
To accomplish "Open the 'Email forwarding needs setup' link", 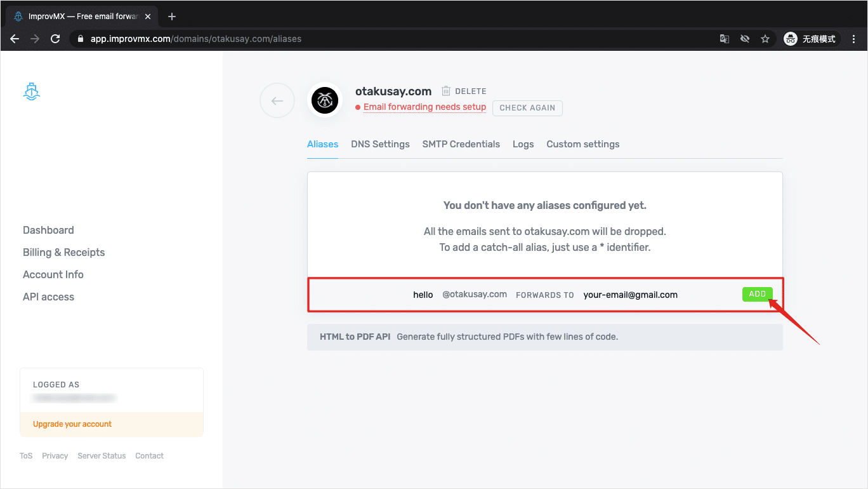I will coord(424,107).
